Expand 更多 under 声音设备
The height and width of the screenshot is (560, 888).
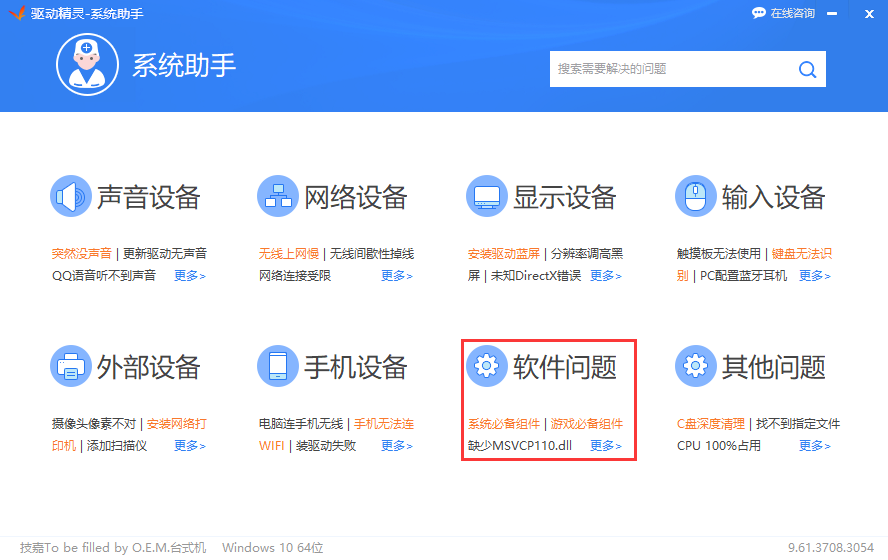(189, 276)
